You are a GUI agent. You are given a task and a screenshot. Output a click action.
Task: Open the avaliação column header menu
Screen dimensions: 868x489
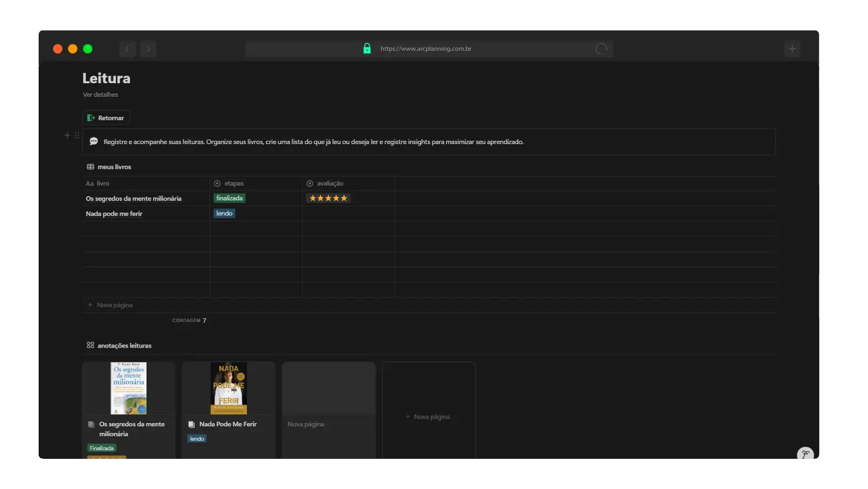pyautogui.click(x=330, y=184)
